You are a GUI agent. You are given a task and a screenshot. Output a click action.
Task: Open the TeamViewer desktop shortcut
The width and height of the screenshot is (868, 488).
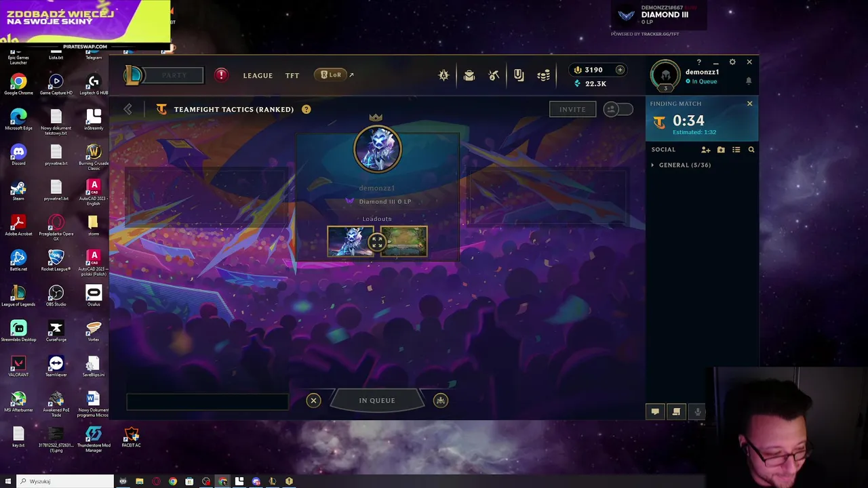pos(56,365)
